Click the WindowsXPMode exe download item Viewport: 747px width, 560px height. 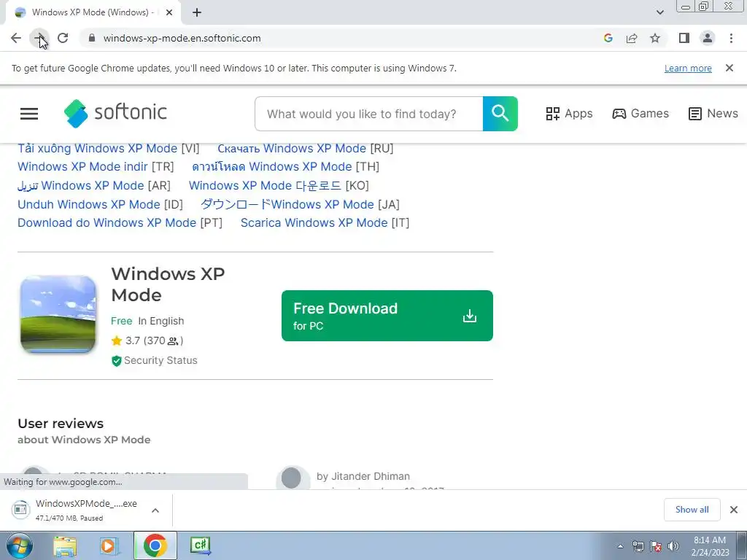(76, 510)
